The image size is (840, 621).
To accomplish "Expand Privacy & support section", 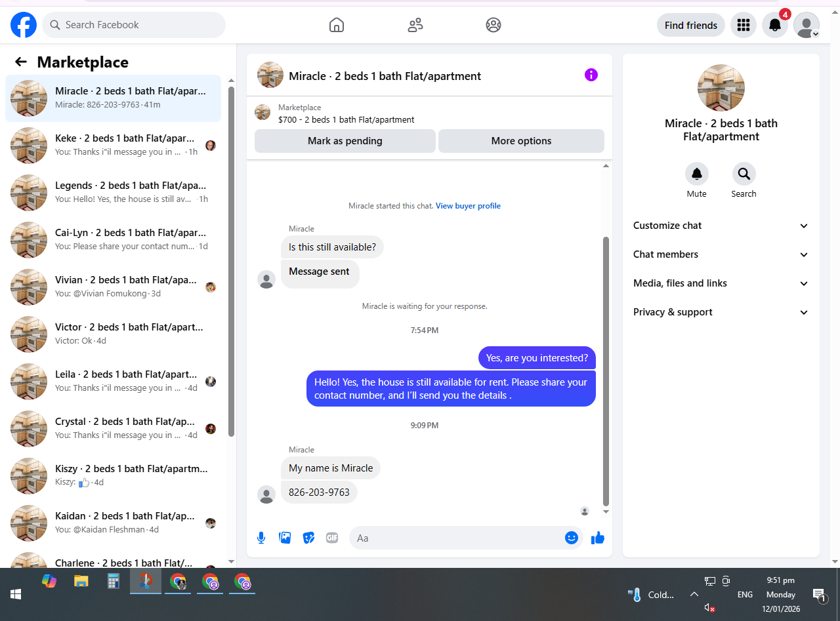I will (721, 312).
